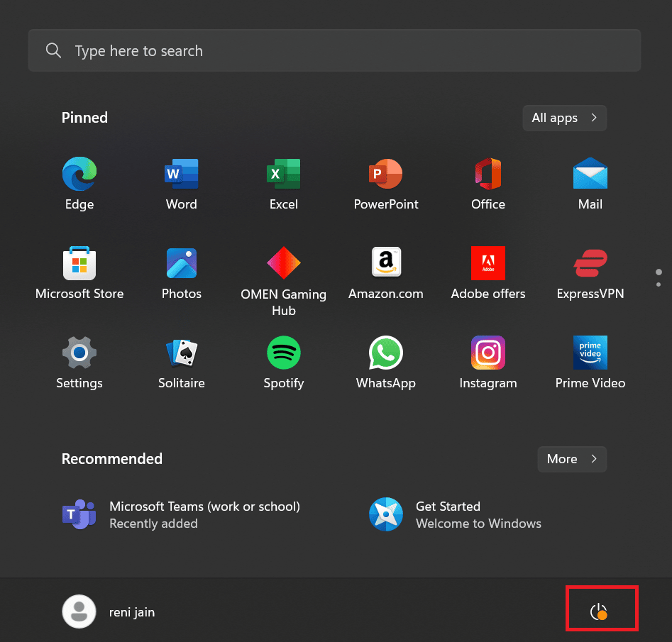Image resolution: width=672 pixels, height=642 pixels.
Task: Click More in Recommended section
Action: pos(572,459)
